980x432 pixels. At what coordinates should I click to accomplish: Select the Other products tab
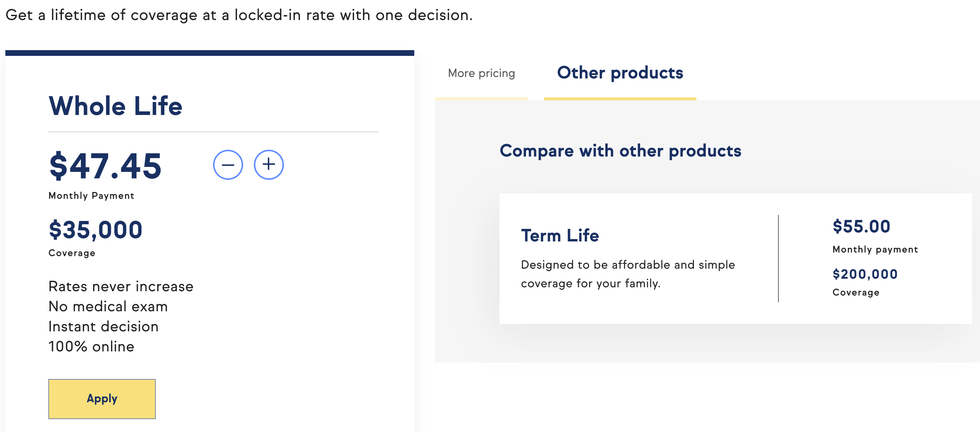click(x=620, y=73)
